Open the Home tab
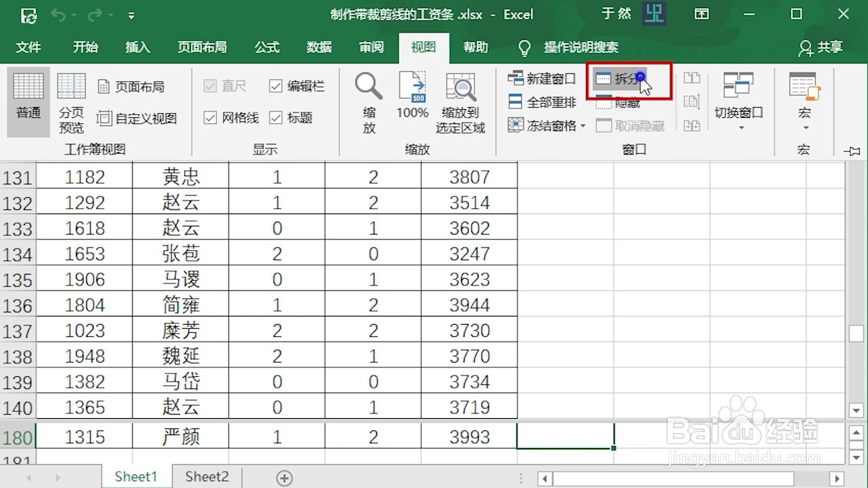 click(x=85, y=47)
